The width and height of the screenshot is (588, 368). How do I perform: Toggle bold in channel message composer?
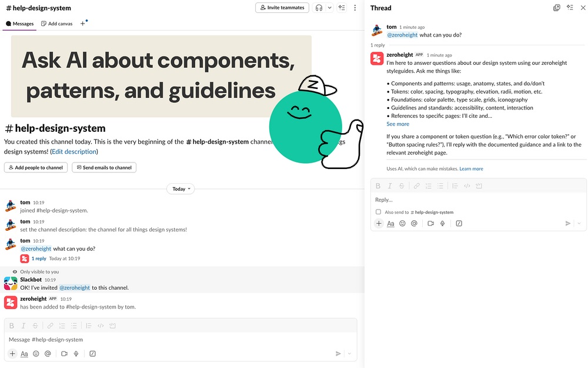click(12, 326)
